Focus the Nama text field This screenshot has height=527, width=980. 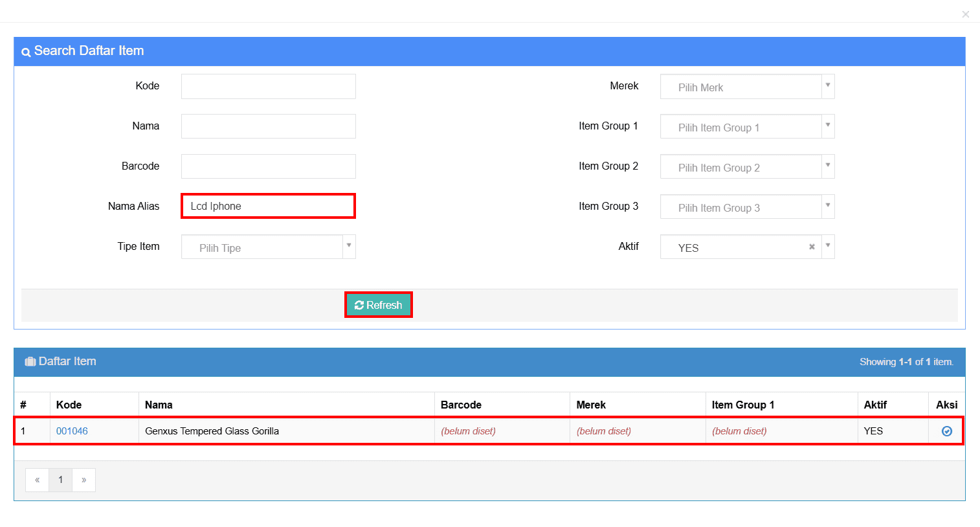click(268, 127)
